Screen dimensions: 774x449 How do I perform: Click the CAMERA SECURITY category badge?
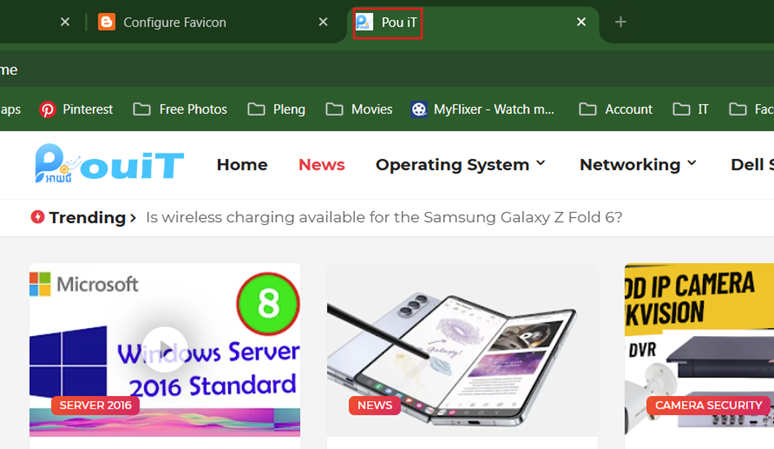[708, 406]
